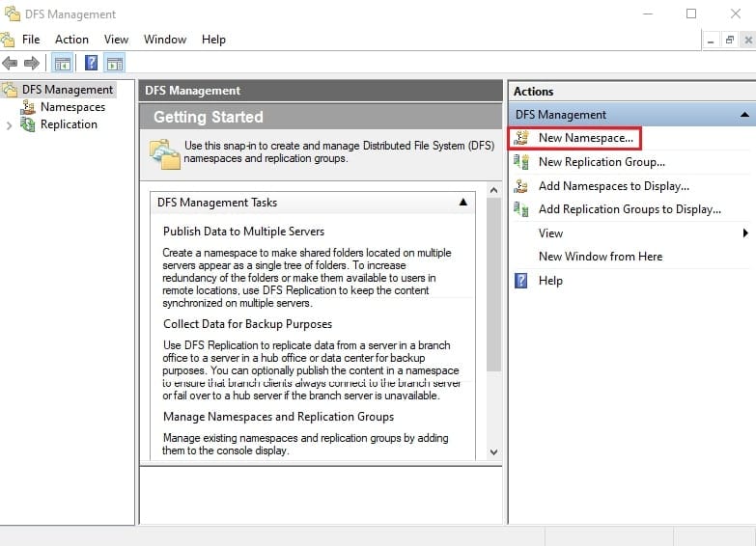This screenshot has height=546, width=756.
Task: Maximize the DFS Management window
Action: [691, 14]
